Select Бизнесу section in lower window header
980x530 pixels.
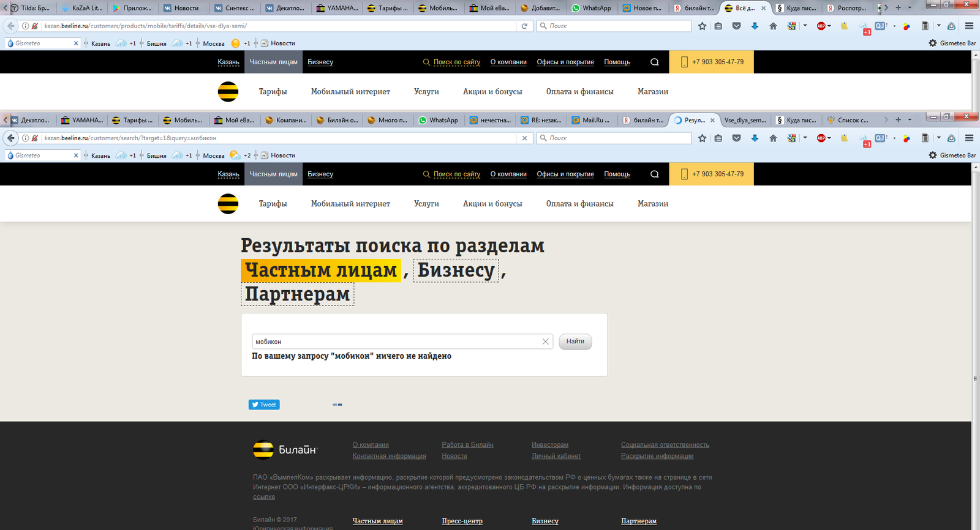tap(320, 174)
